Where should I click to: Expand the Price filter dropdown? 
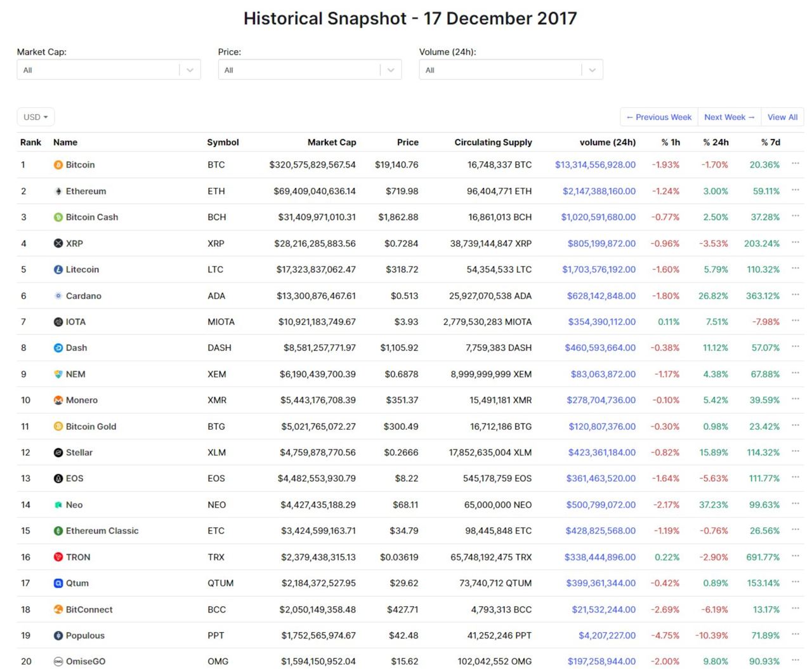(310, 70)
